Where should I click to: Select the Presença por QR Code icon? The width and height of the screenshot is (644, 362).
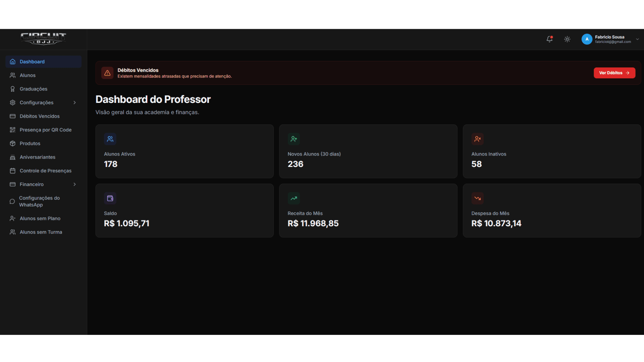tap(12, 130)
